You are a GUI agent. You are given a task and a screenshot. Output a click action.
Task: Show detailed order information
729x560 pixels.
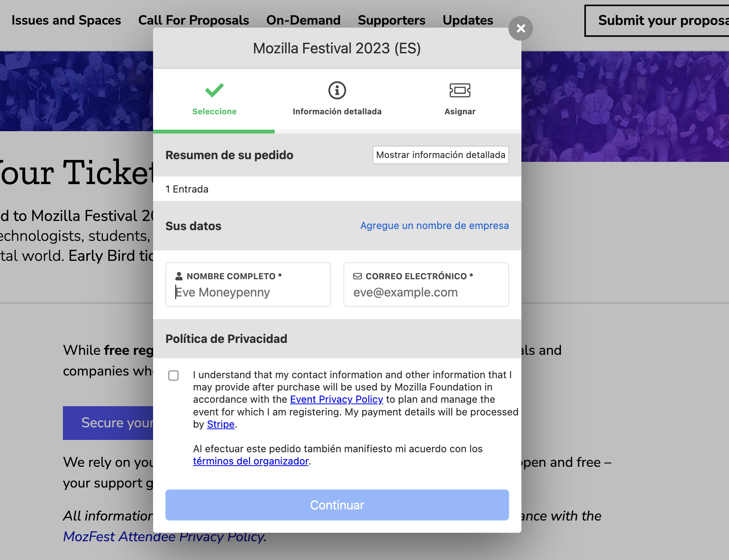pos(440,155)
